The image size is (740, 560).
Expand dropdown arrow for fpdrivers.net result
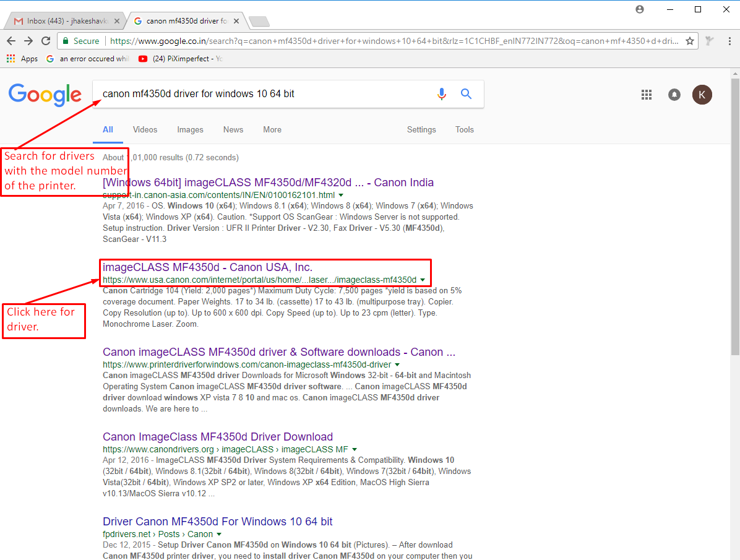coord(219,534)
